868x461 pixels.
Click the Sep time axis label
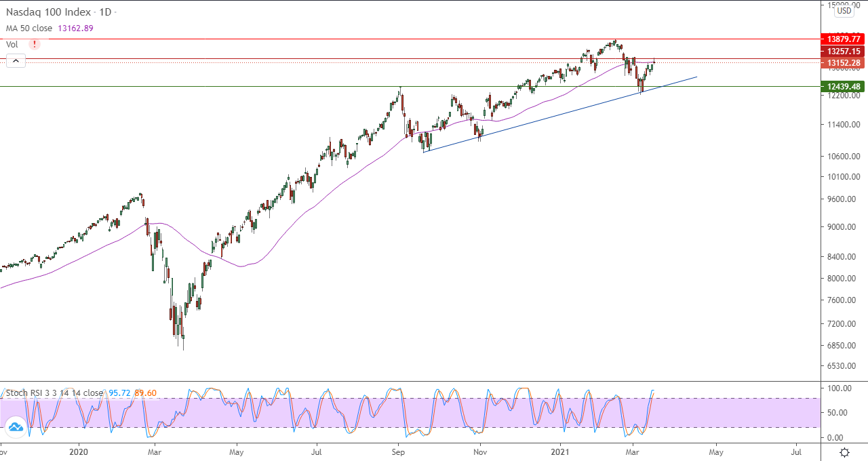tap(398, 452)
